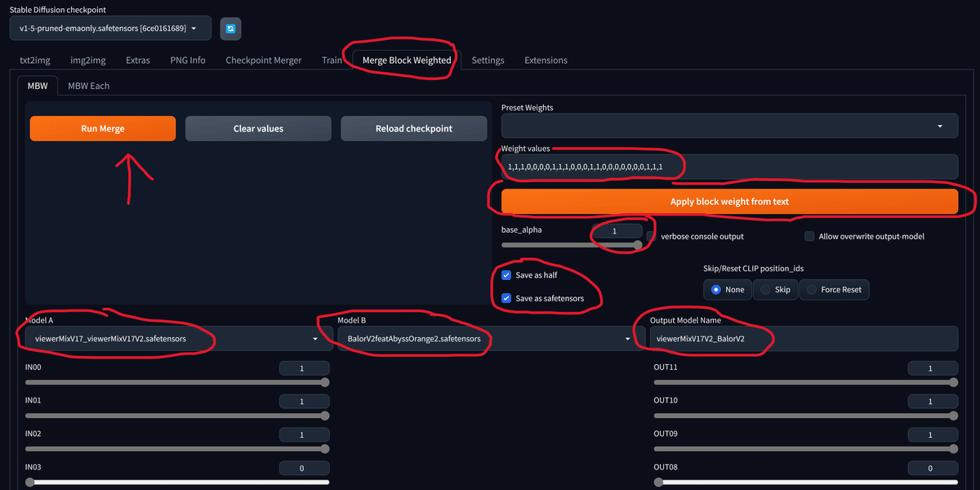Screen dimensions: 980x490
Task: Adjust the IN00 slider
Action: pyautogui.click(x=177, y=381)
